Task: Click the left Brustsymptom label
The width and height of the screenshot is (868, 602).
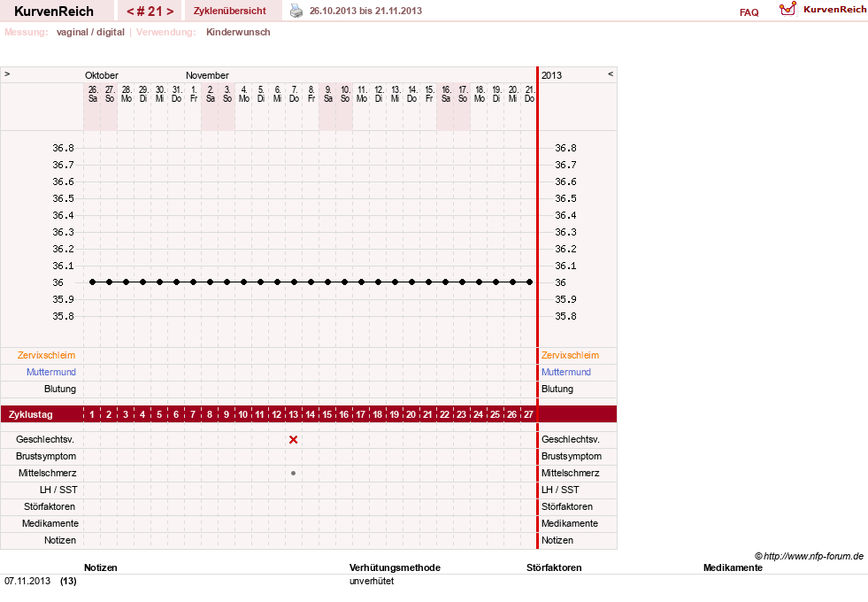Action: (x=46, y=456)
